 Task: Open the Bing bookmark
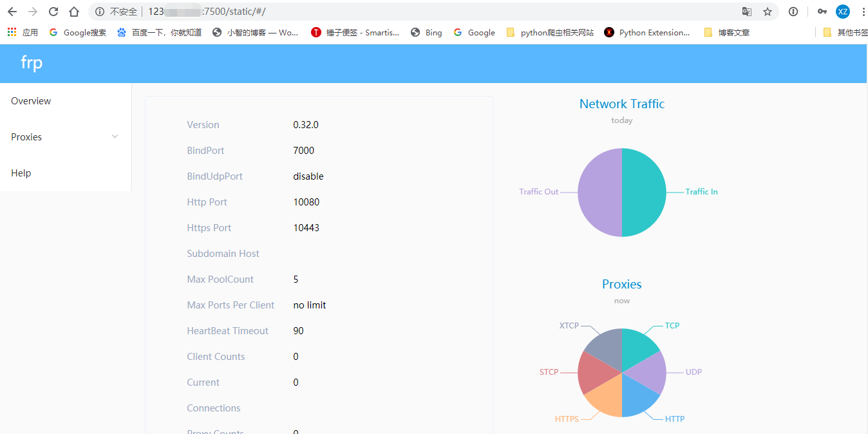[x=426, y=32]
